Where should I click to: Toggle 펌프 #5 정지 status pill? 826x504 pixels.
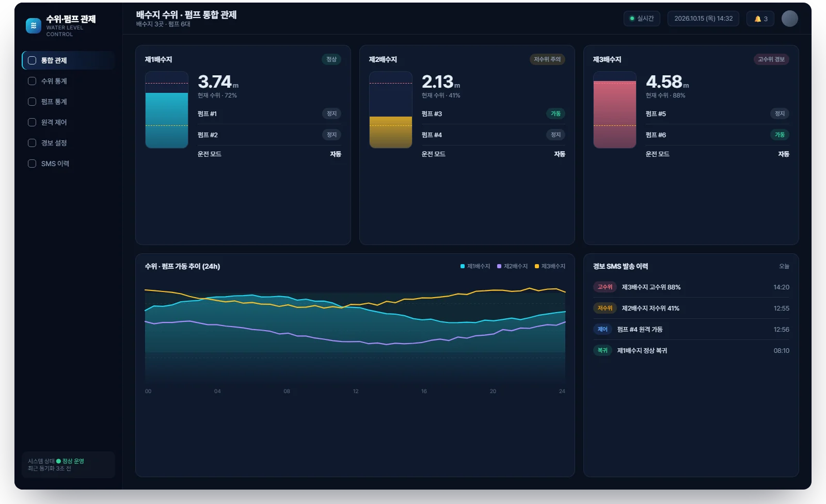[780, 113]
